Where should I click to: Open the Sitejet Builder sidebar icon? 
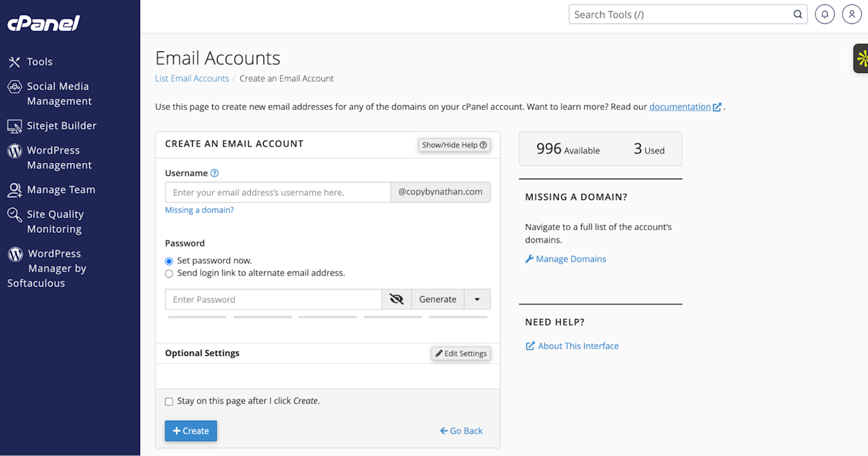coord(14,126)
